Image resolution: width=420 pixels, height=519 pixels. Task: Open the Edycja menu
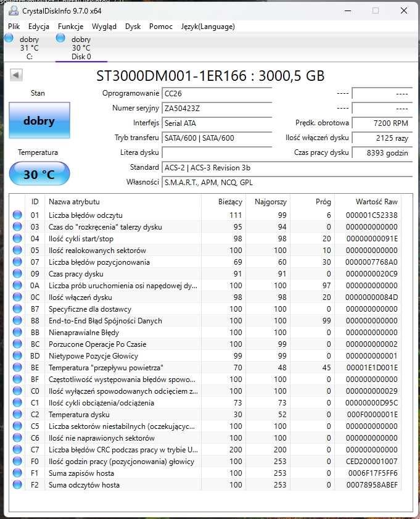coord(39,27)
